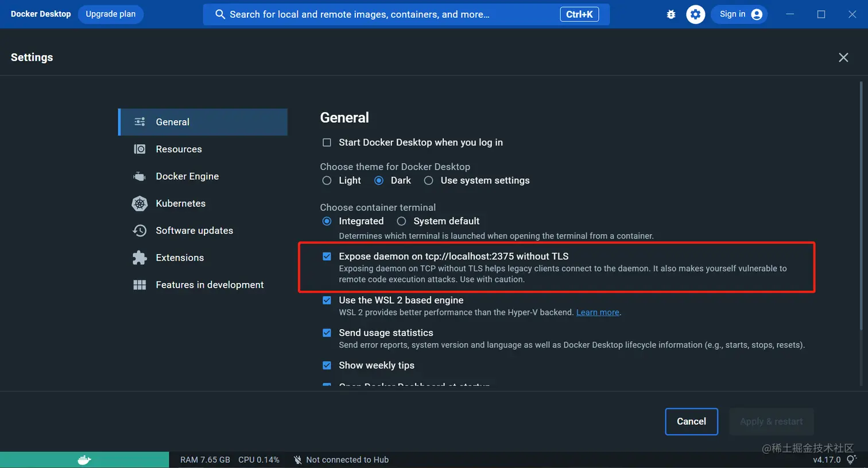Click the Not connected to Hub status
This screenshot has width=868, height=468.
341,460
